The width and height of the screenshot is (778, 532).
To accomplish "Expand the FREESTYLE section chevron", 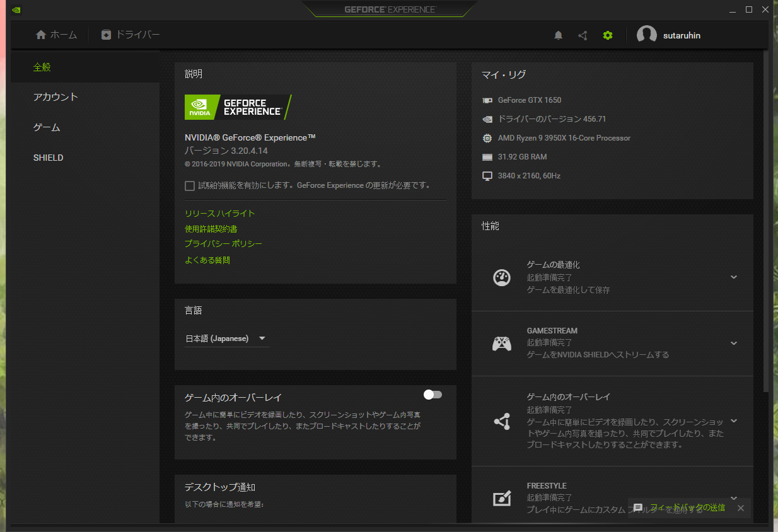I will point(734,497).
